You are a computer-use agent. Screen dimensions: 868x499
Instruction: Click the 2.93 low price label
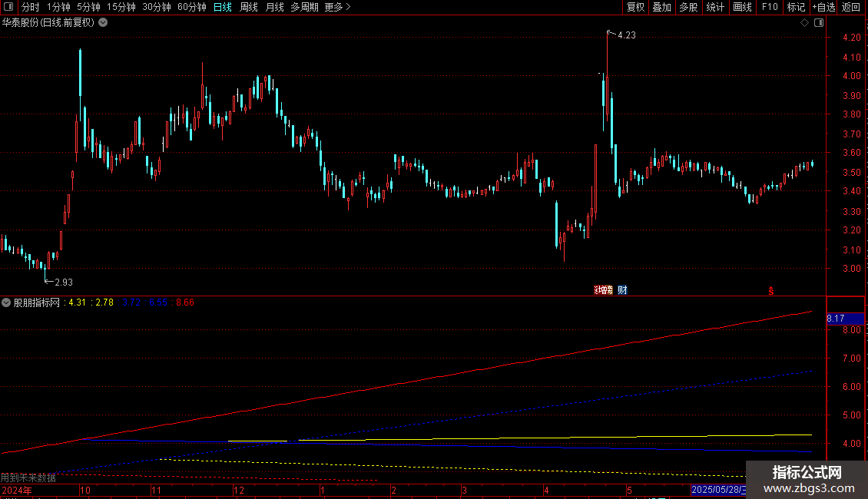pos(64,283)
